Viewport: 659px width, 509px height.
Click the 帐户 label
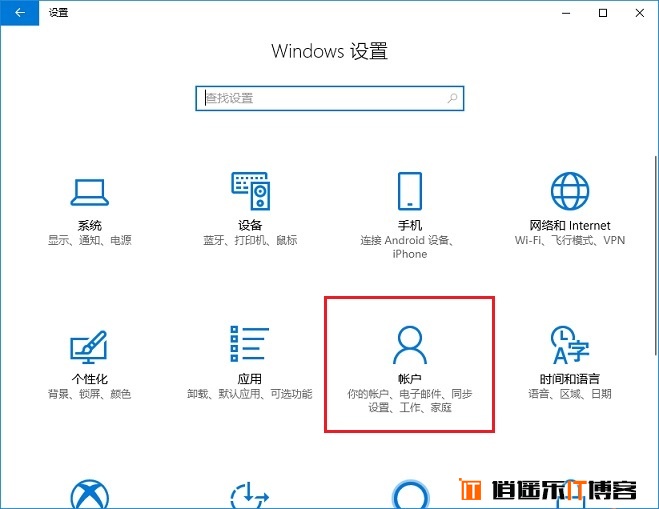pyautogui.click(x=410, y=379)
